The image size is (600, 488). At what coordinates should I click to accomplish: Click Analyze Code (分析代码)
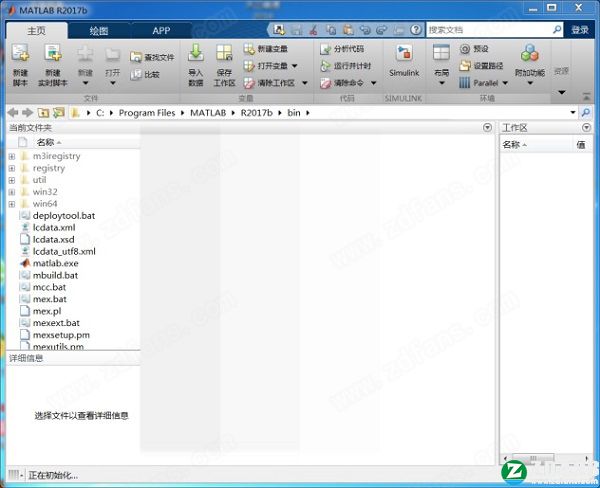pos(342,49)
